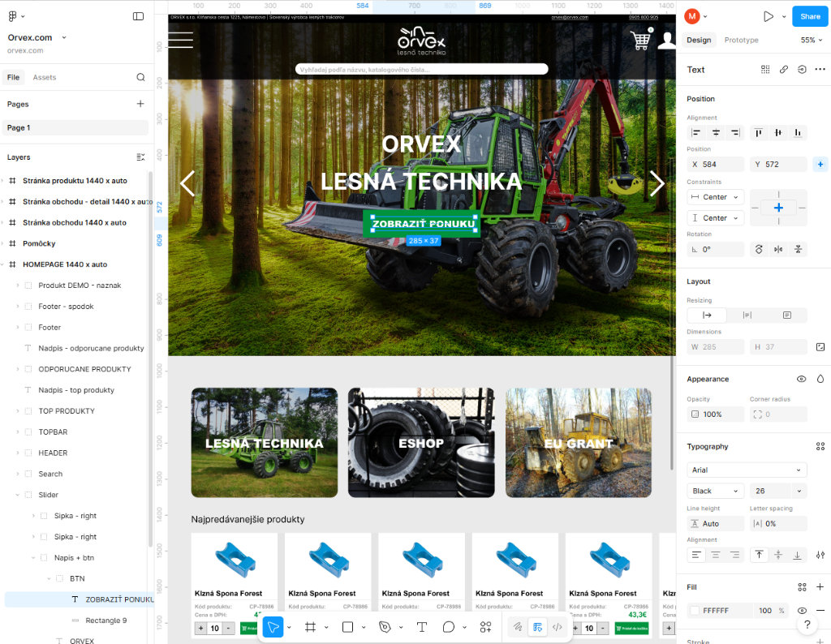
Task: Open the Black font weight dropdown
Action: (x=715, y=491)
